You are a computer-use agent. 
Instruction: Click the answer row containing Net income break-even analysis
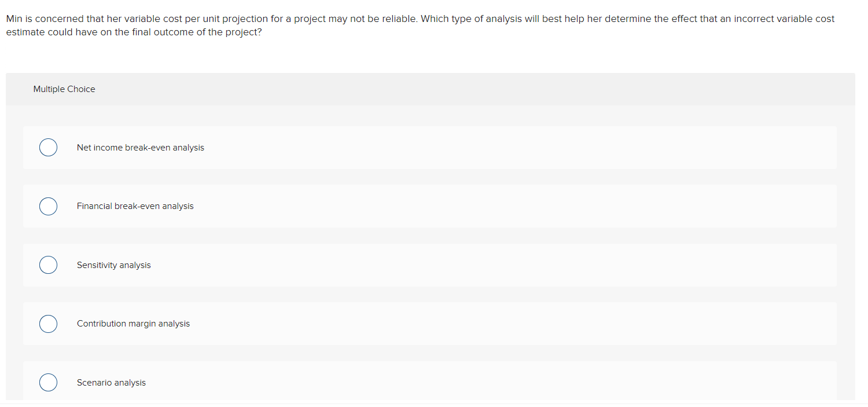pos(405,147)
